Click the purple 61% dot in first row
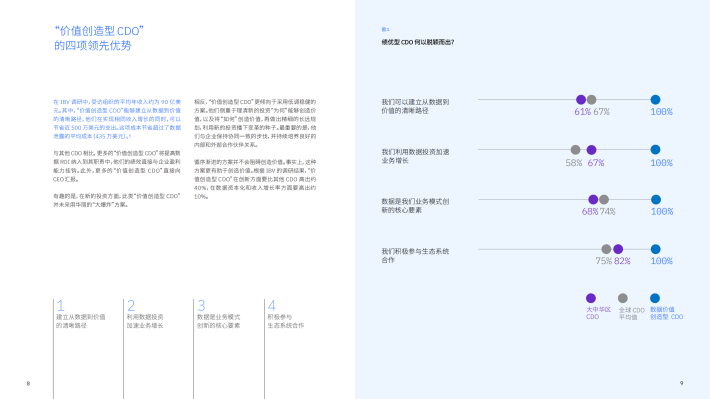710x399 pixels. point(581,100)
